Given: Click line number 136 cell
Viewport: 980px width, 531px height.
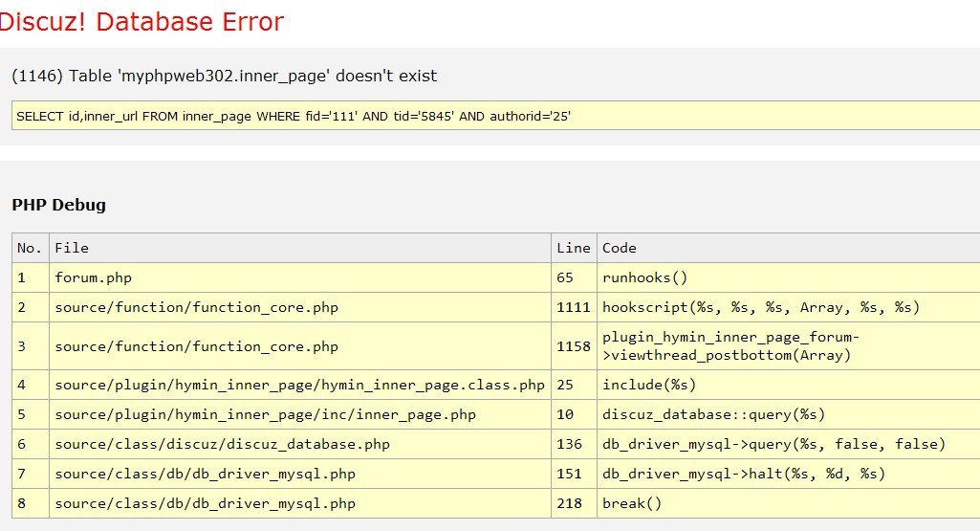Looking at the screenshot, I should tap(574, 444).
